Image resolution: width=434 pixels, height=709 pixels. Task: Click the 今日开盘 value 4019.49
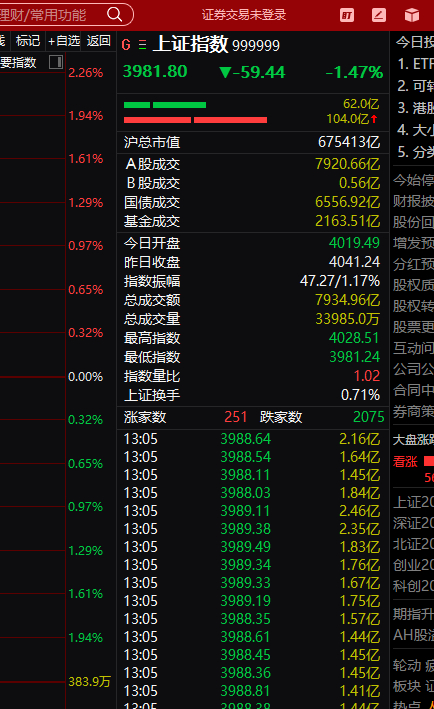click(x=354, y=243)
